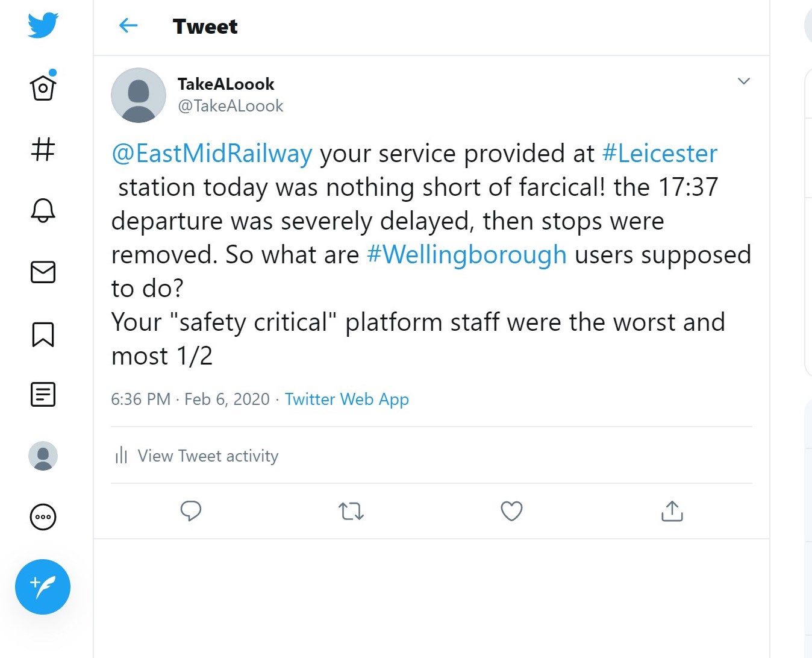Retweet this tweet
812x658 pixels.
[x=351, y=511]
